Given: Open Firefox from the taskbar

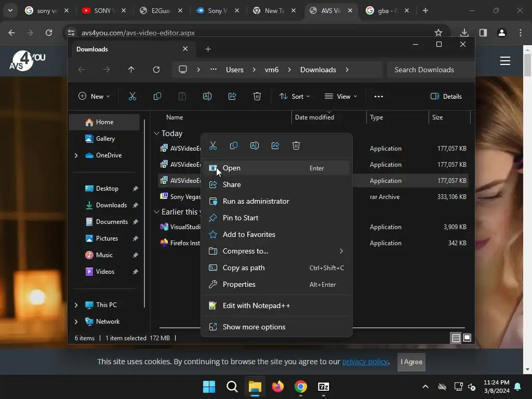Looking at the screenshot, I should [x=278, y=387].
